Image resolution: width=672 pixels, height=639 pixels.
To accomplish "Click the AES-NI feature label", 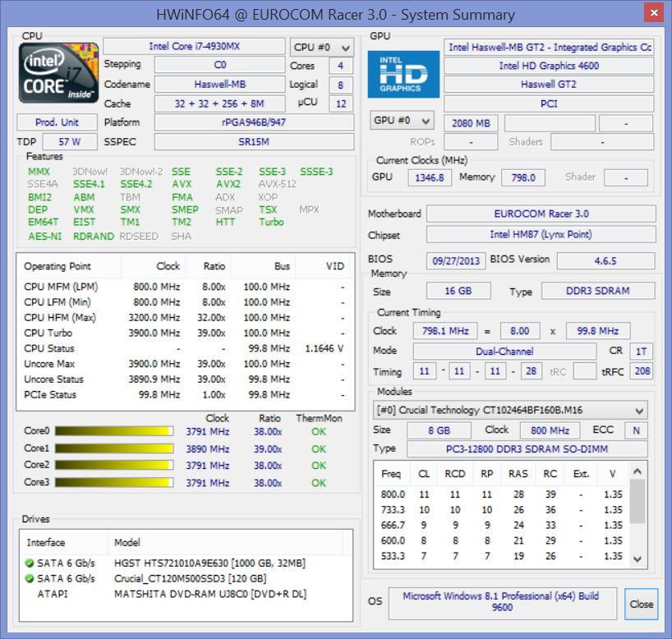I will click(x=45, y=237).
